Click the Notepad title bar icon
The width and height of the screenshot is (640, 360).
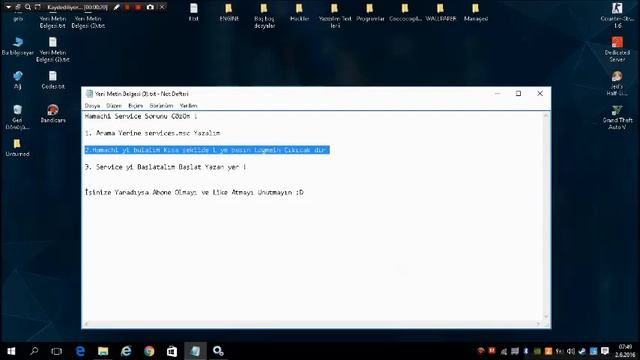[89, 93]
